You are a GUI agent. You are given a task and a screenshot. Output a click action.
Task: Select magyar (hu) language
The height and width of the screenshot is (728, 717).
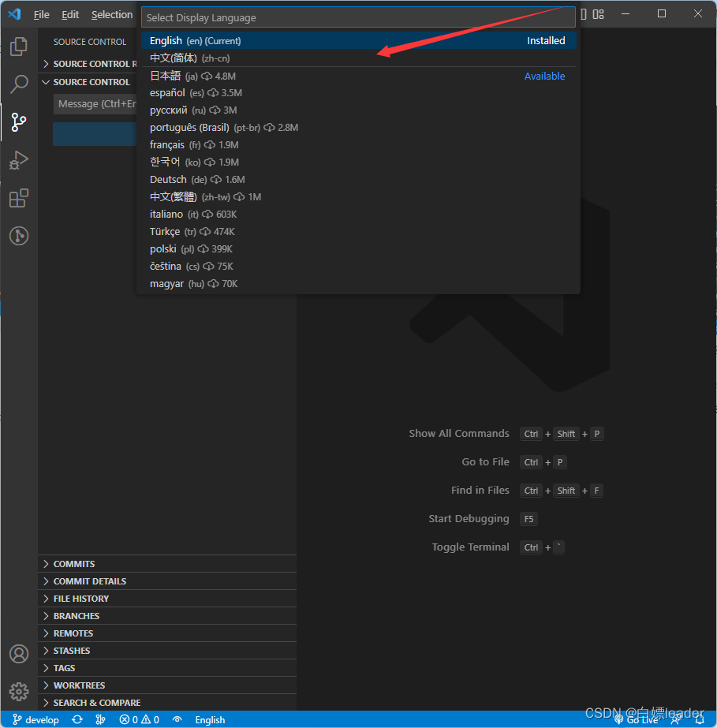coord(358,284)
